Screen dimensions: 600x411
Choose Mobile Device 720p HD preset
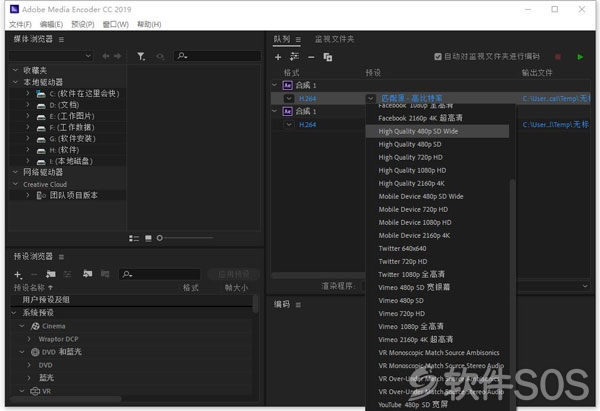(413, 209)
